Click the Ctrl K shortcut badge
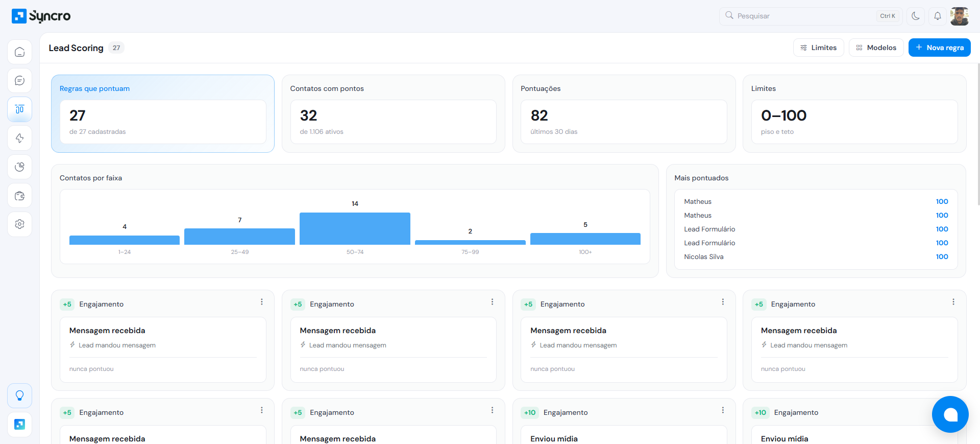 888,16
